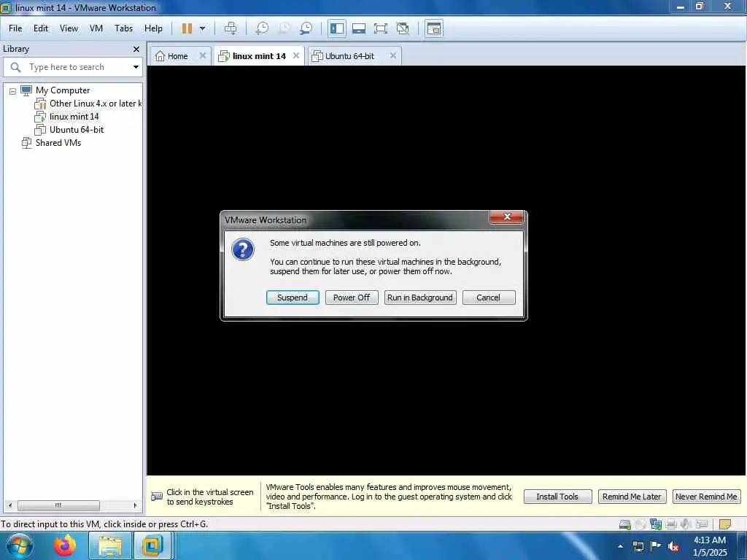Click the CD/DVD drive status bar icon
Screen dimensions: 747x560
click(640, 525)
